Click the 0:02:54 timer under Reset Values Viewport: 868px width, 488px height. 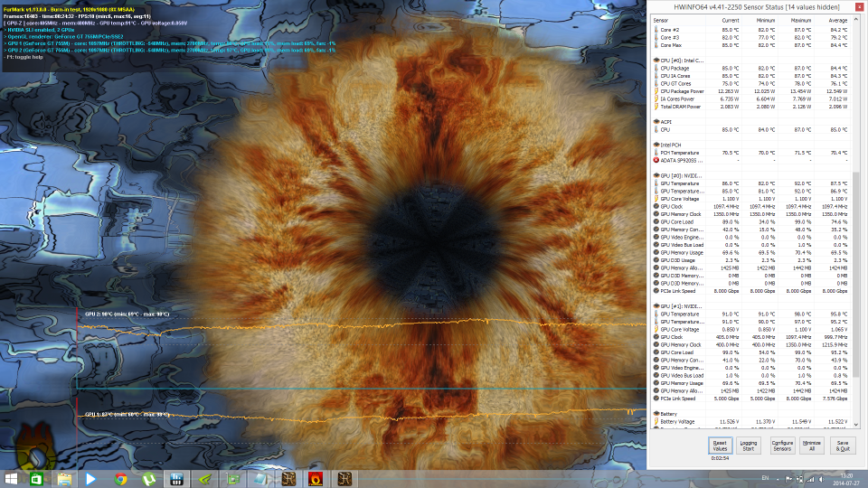tap(720, 458)
